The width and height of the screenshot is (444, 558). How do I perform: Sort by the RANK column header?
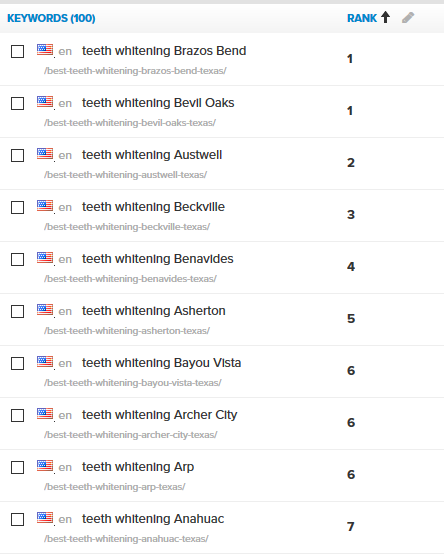tap(362, 18)
